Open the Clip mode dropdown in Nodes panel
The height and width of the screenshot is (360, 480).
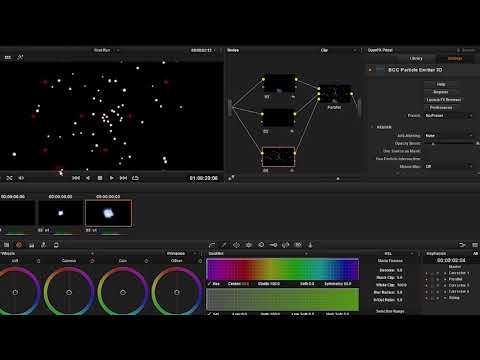point(338,50)
